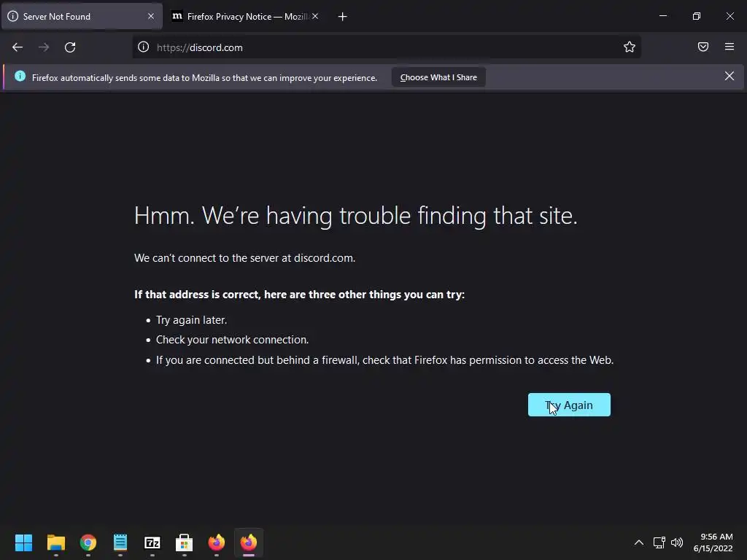Click the Try Again button
This screenshot has height=560, width=747.
pyautogui.click(x=569, y=405)
